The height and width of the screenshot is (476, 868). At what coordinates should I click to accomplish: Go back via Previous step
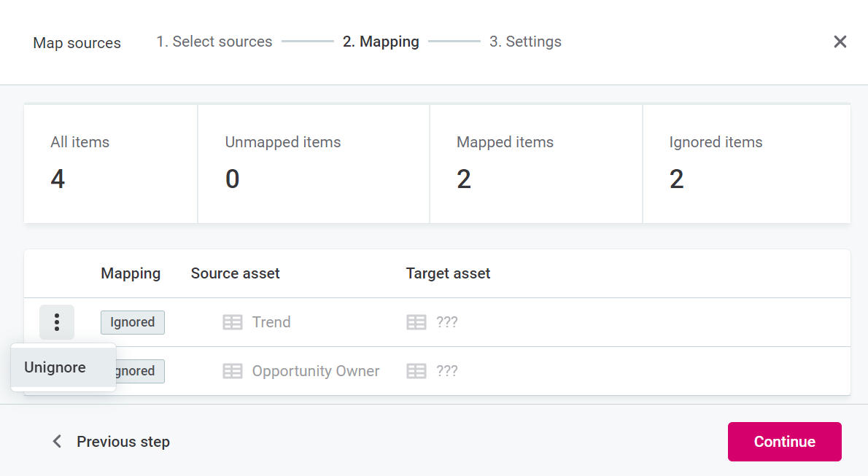coord(123,442)
